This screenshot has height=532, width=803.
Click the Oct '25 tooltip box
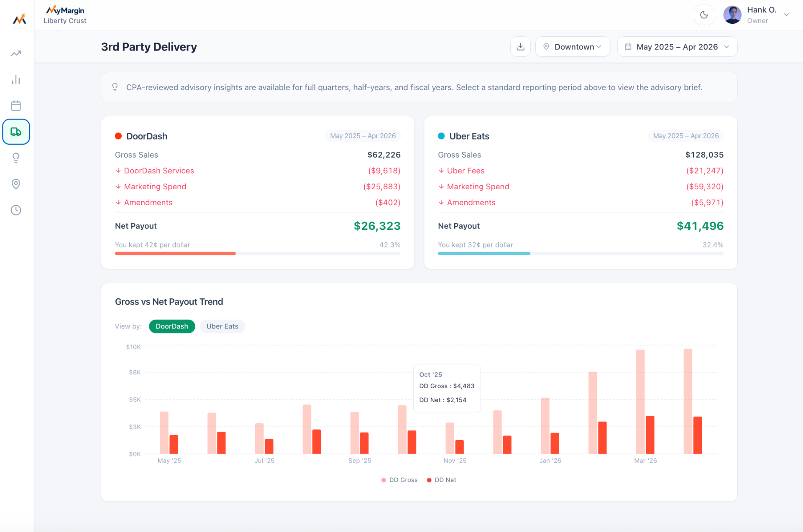click(447, 388)
